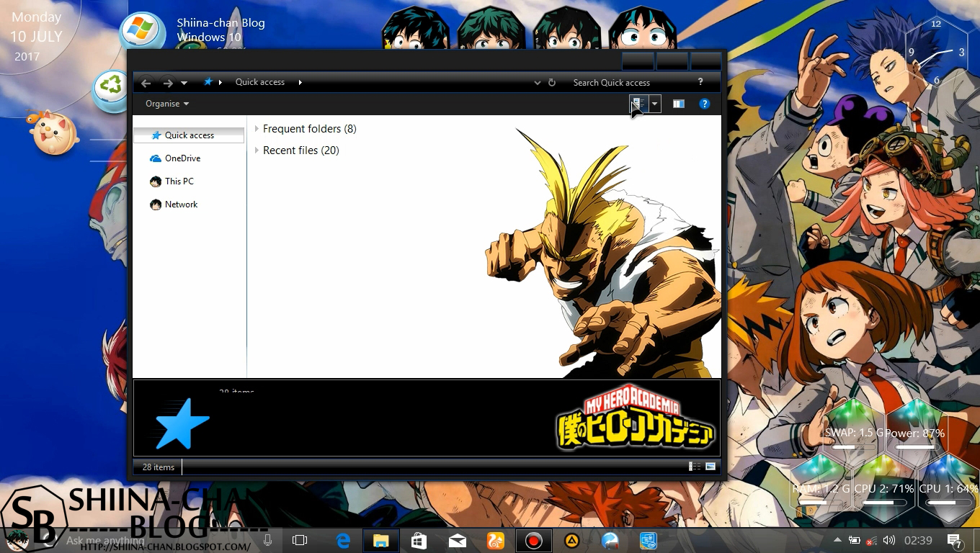Viewport: 980px width, 553px height.
Task: Click the network tray icon
Action: [872, 540]
